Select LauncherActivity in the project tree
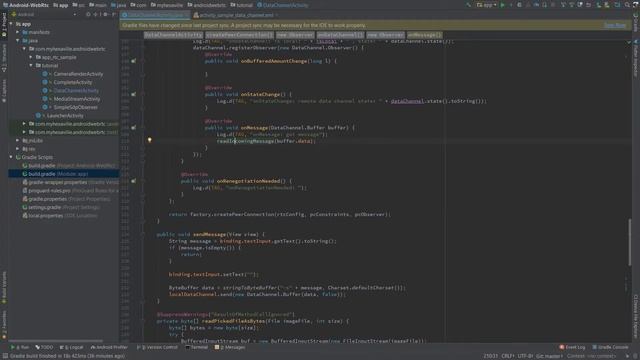Screen dimensions: 640x360 click(64, 116)
